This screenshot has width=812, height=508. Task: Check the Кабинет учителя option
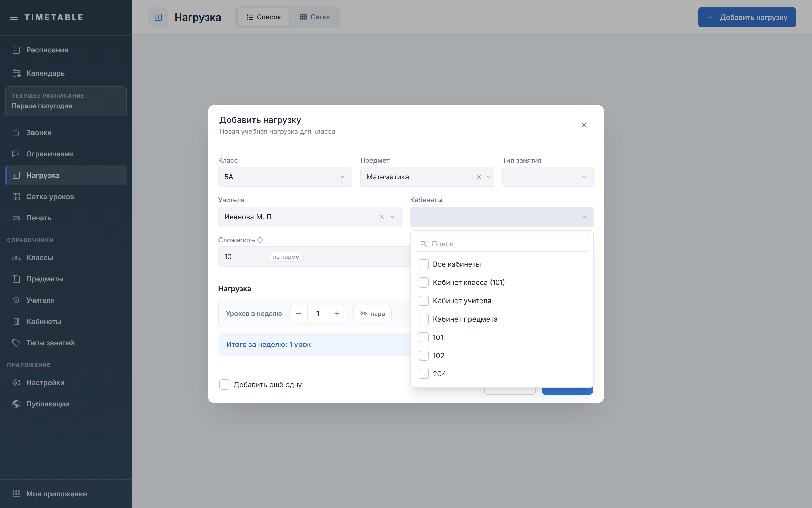click(x=424, y=301)
